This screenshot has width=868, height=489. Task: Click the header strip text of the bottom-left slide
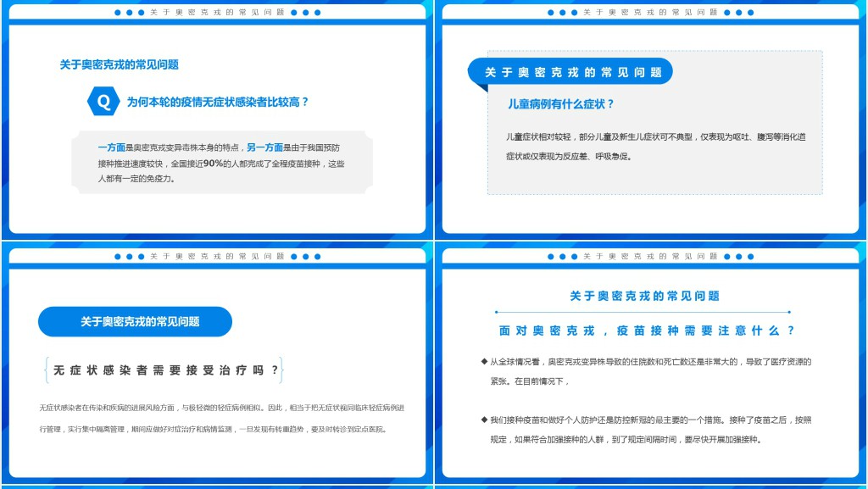(x=217, y=257)
